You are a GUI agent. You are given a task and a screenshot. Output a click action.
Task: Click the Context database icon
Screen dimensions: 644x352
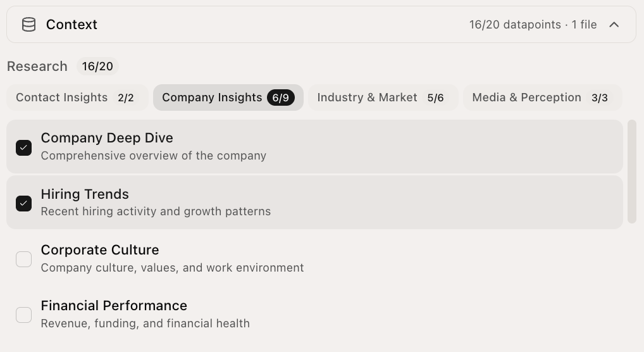click(x=28, y=25)
